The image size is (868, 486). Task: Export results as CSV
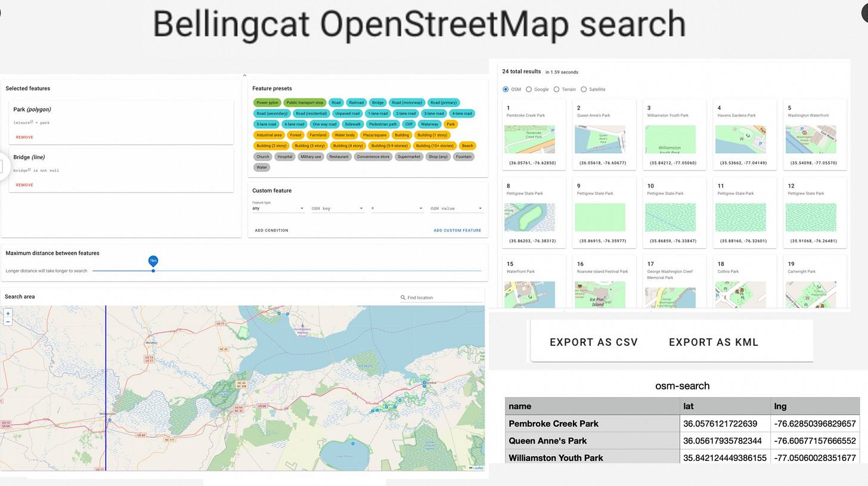pos(594,342)
